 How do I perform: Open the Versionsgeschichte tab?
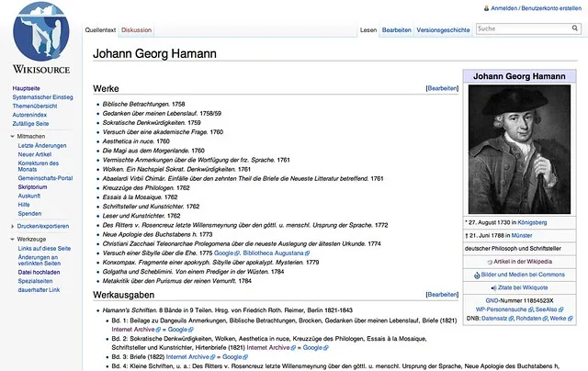444,30
